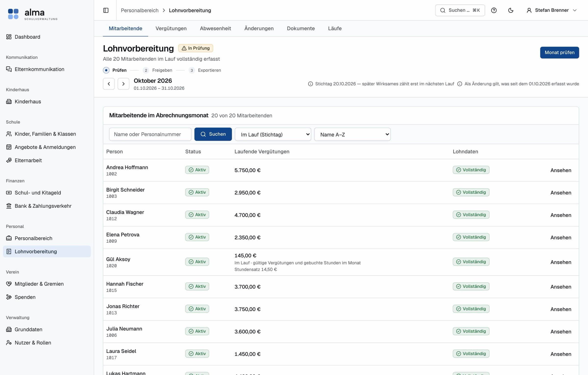Select step 3 Exportieren
This screenshot has width=588, height=375.
205,70
